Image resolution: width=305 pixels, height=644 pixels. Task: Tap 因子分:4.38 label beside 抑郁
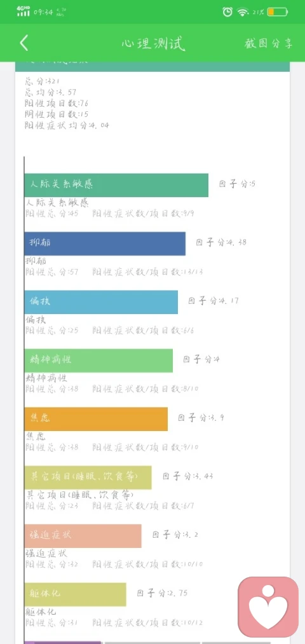(221, 242)
